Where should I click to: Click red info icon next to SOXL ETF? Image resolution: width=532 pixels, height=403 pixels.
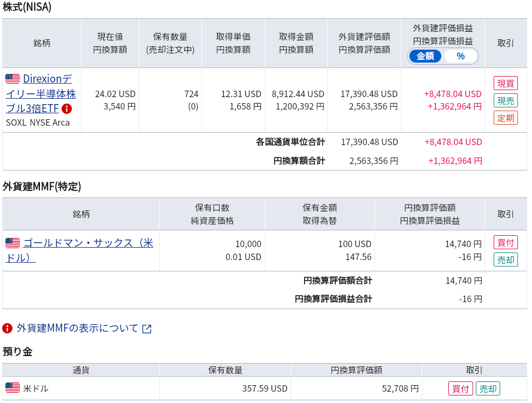(x=67, y=109)
